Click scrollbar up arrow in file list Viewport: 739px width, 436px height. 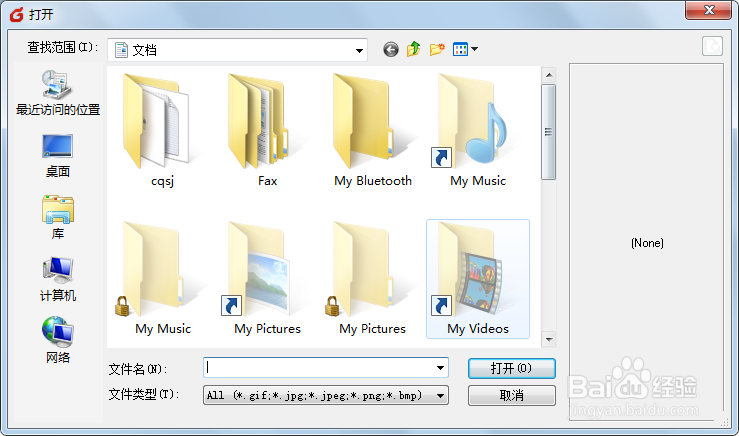tap(549, 75)
